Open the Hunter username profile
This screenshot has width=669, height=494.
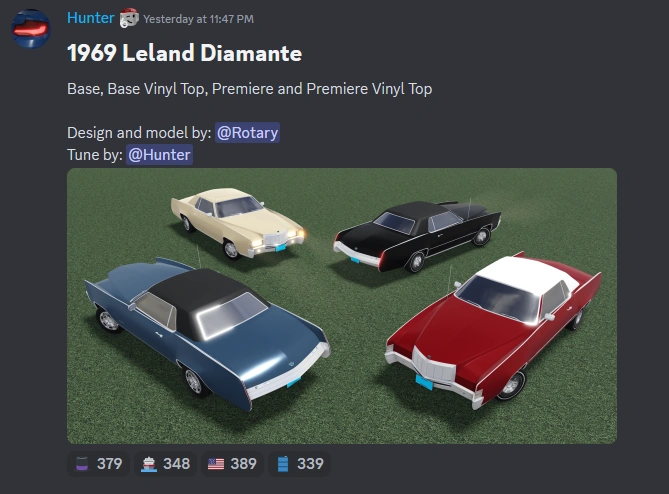point(90,18)
